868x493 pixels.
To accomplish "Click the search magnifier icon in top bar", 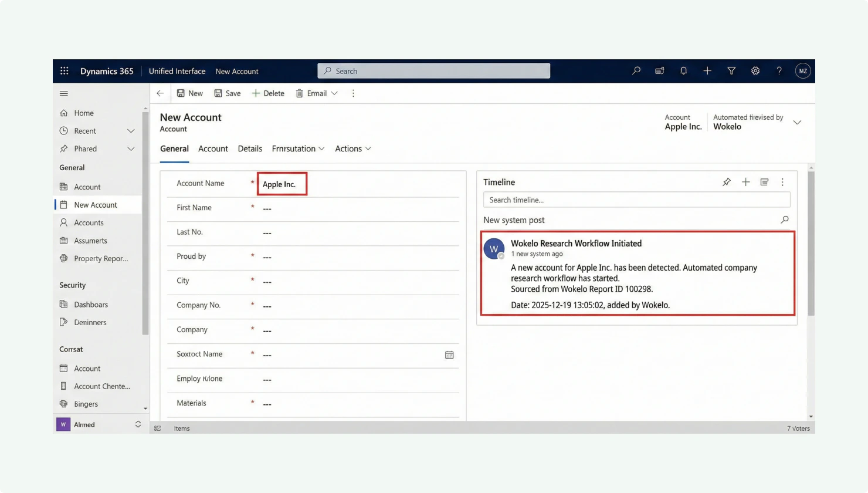I will (x=636, y=71).
